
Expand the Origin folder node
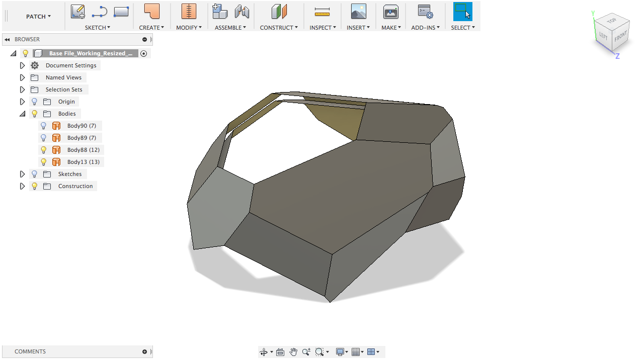click(x=22, y=102)
